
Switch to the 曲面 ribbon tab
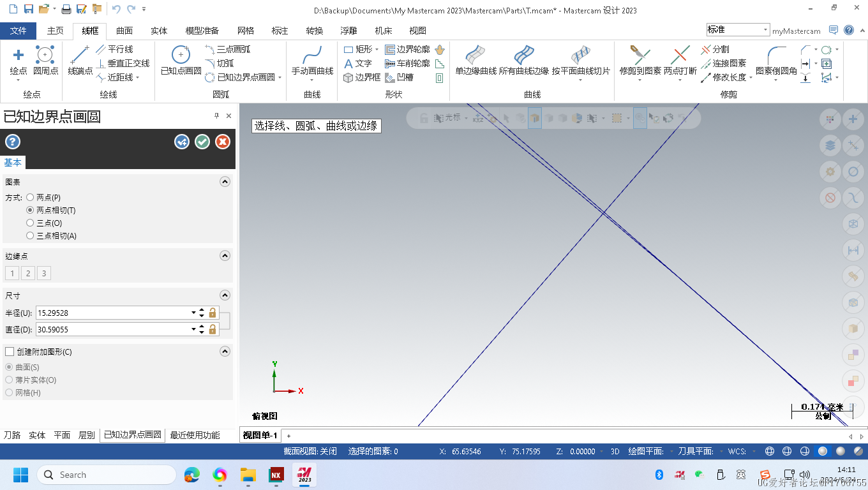coord(124,31)
